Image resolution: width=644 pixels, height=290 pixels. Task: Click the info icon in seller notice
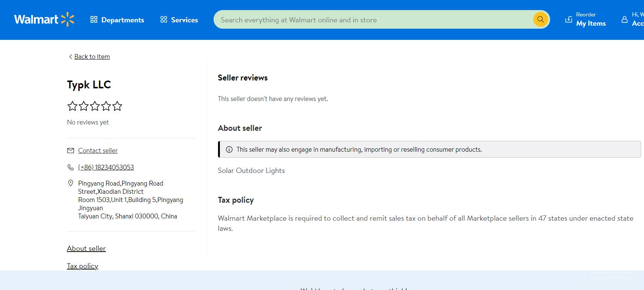coord(229,149)
